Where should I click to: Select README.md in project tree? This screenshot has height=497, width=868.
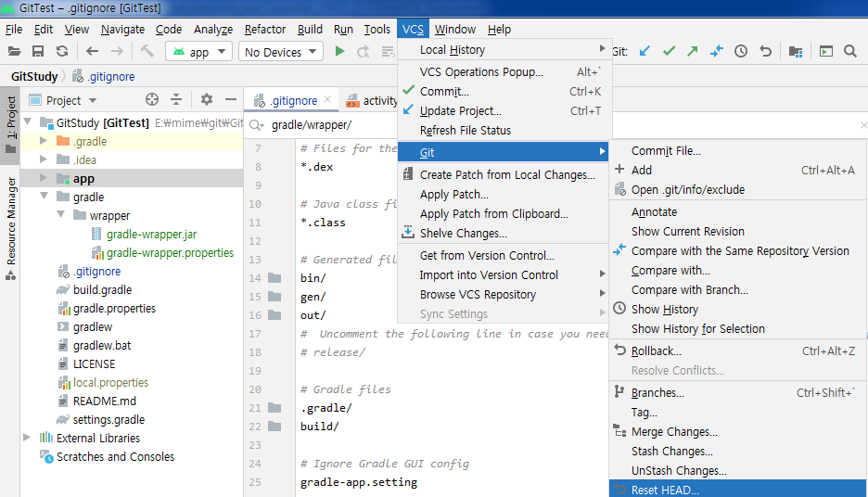coord(104,401)
